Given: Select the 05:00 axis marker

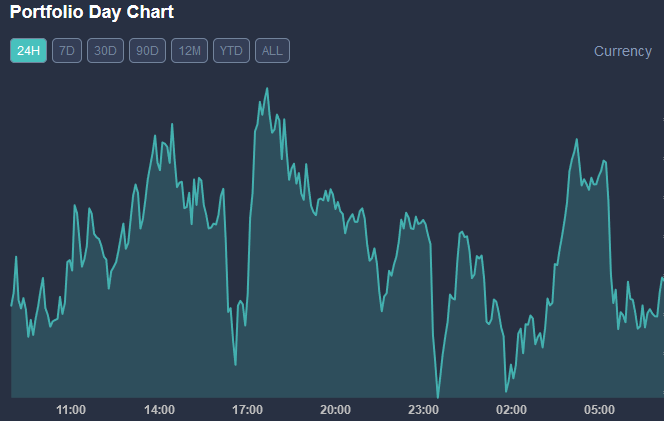Looking at the screenshot, I should click(599, 410).
